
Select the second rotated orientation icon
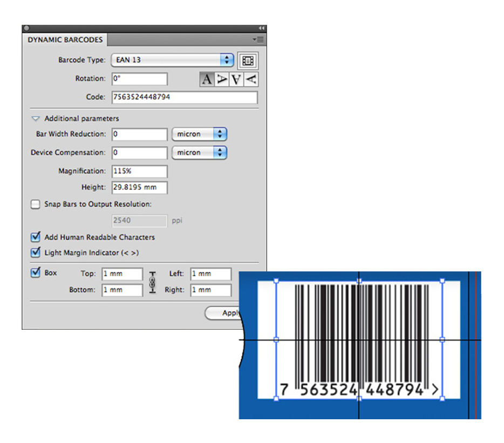[x=221, y=79]
